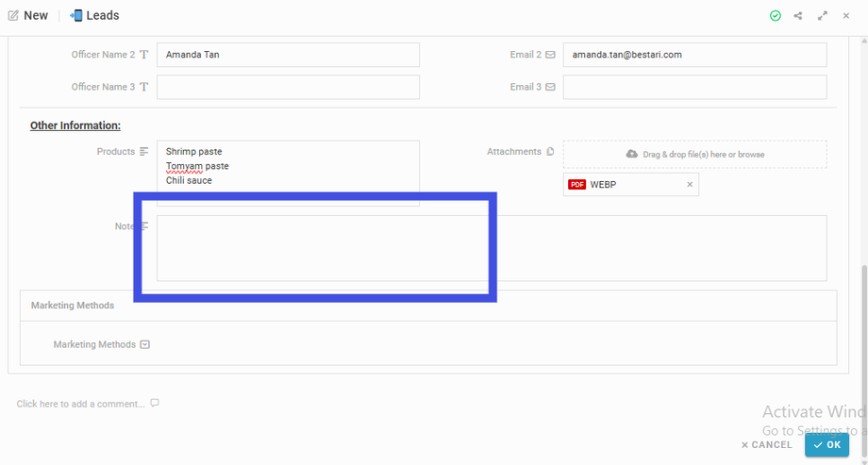Click the drag & drop upload zone
This screenshot has height=465, width=868.
pos(694,154)
